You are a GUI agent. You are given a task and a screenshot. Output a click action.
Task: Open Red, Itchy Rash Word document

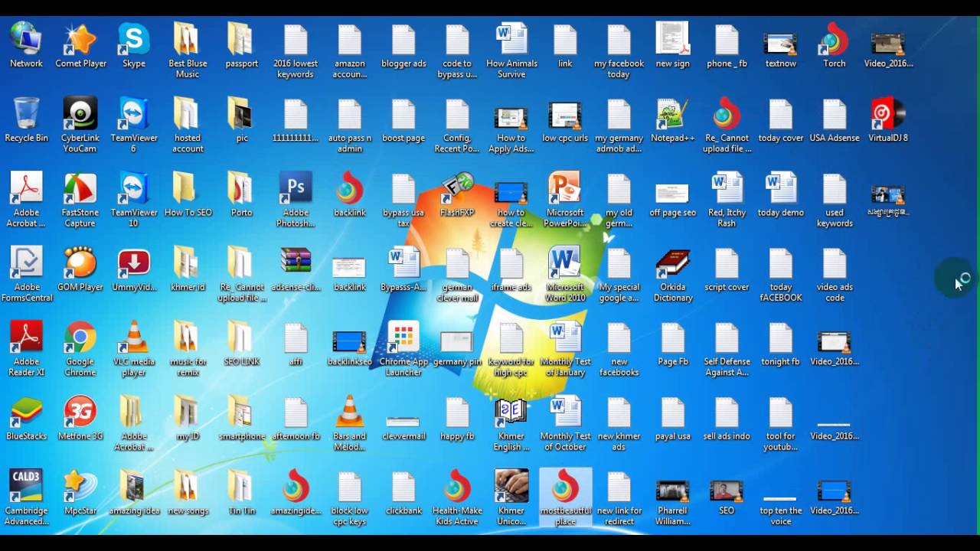tap(727, 201)
